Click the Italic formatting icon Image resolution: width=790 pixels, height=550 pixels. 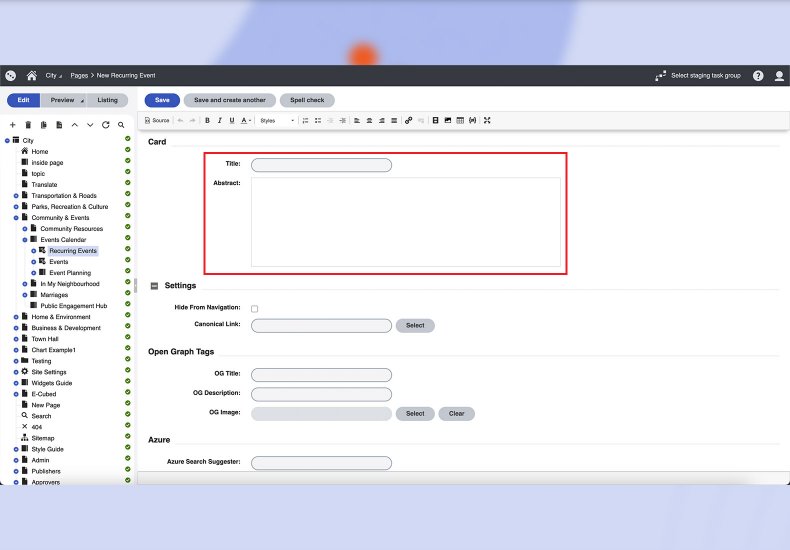[x=219, y=120]
